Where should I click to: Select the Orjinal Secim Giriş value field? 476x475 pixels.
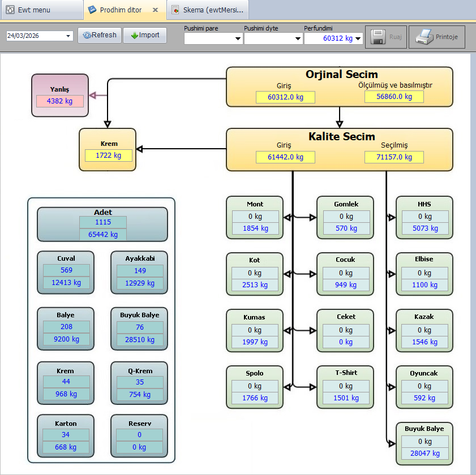(285, 97)
